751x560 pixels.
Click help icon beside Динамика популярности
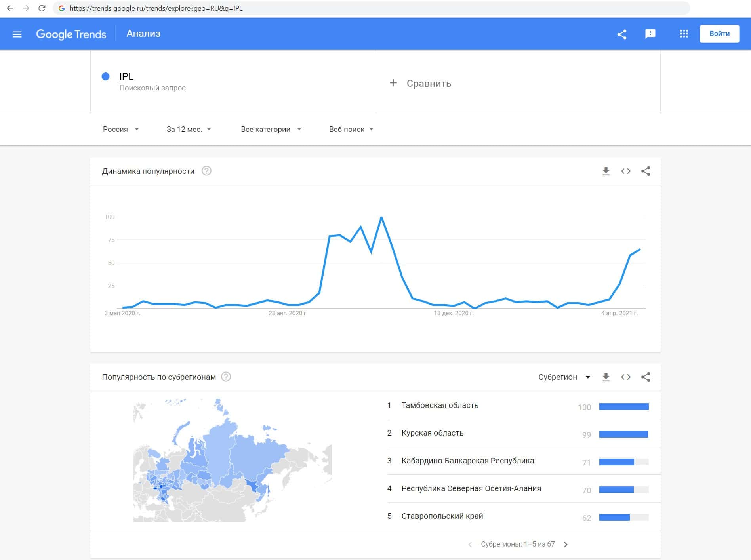point(206,171)
